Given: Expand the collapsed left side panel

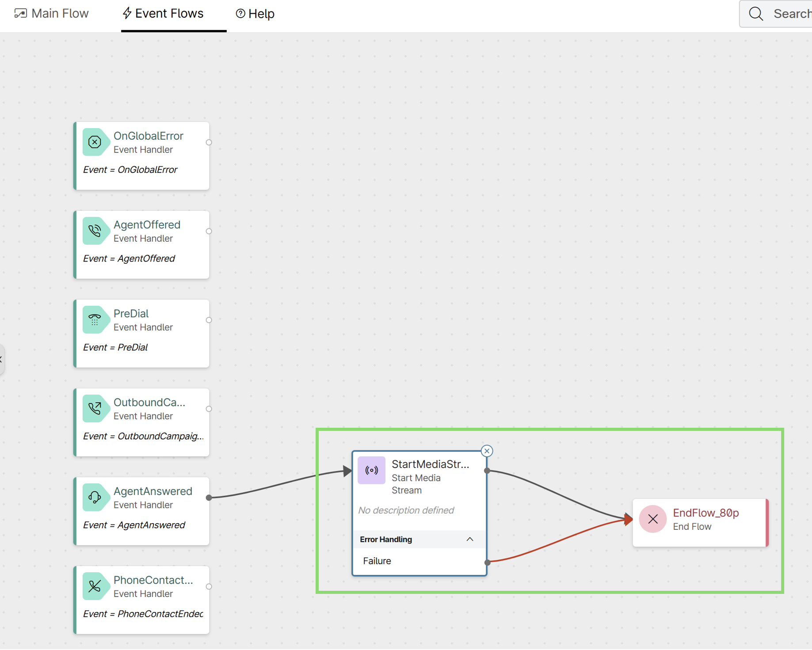Looking at the screenshot, I should pyautogui.click(x=2, y=359).
